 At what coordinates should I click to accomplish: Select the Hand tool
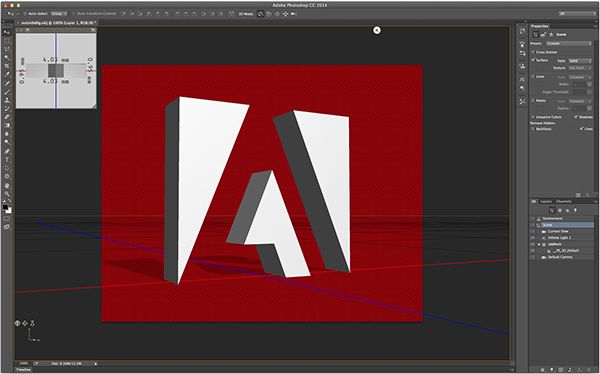7,186
